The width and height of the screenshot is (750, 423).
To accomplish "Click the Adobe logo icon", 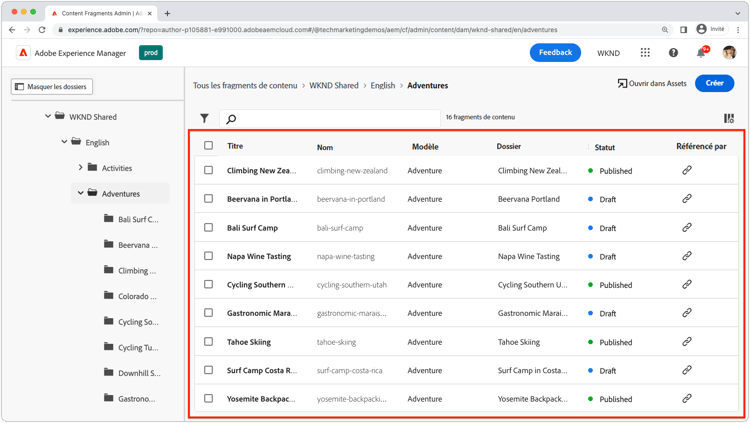I will (x=23, y=53).
